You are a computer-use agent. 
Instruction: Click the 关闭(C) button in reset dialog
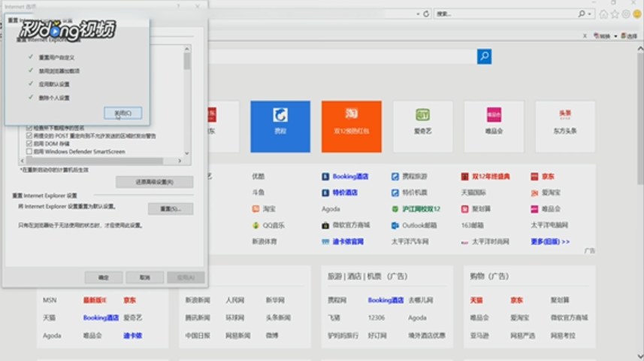tap(122, 113)
